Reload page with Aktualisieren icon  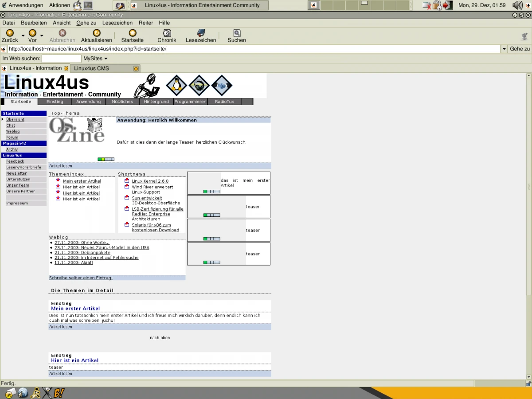tap(97, 33)
